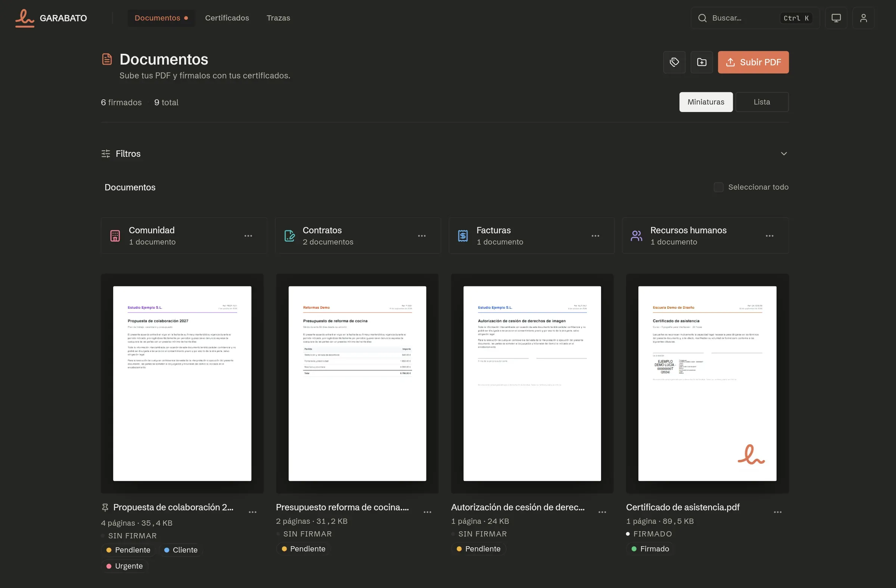Click pin icon on Propuesta de colaboración

tap(105, 507)
